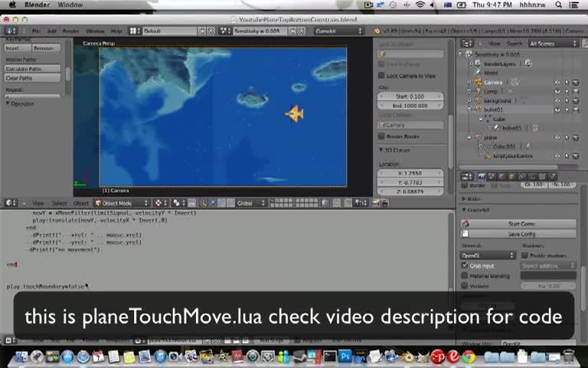Image resolution: width=588 pixels, height=368 pixels.
Task: Click the Clip Start value field
Action: [x=410, y=97]
